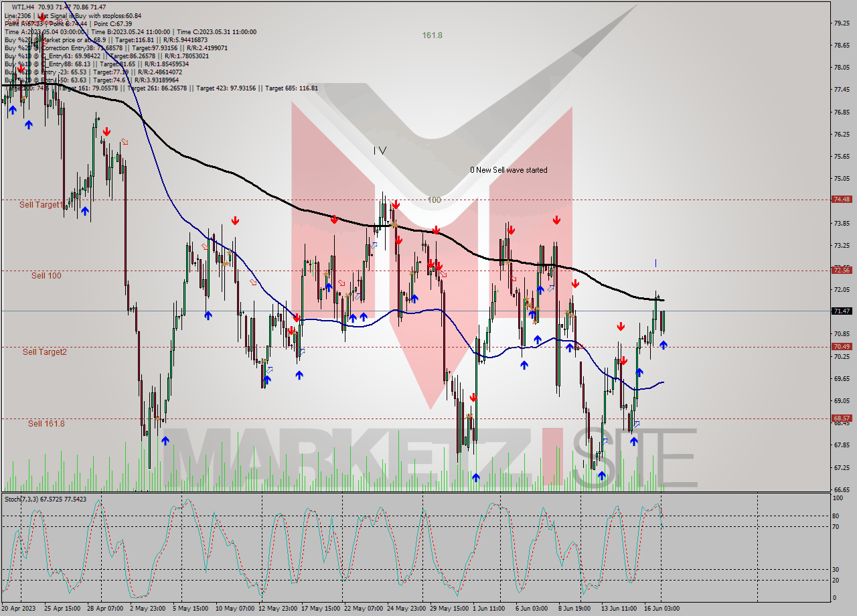Select 69.65 on the price axis
The height and width of the screenshot is (616, 857).
pyautogui.click(x=842, y=379)
